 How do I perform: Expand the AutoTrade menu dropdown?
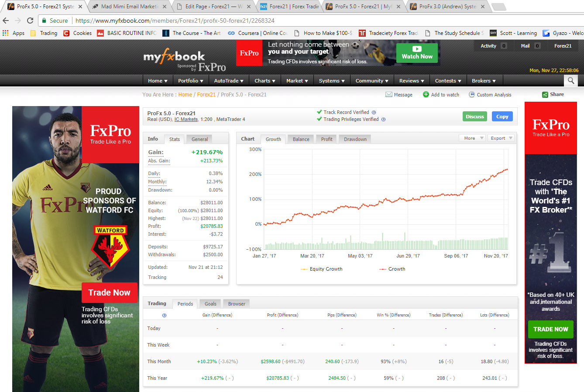(x=229, y=81)
